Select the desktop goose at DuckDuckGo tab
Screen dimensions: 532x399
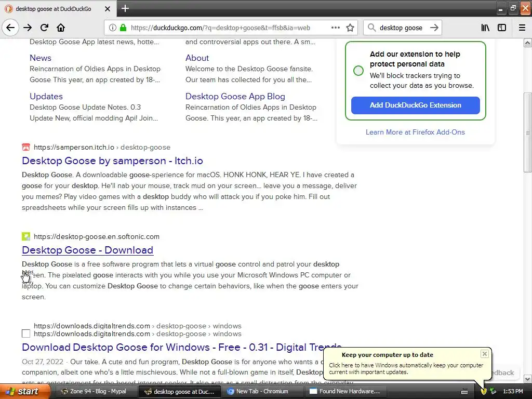coord(54,9)
